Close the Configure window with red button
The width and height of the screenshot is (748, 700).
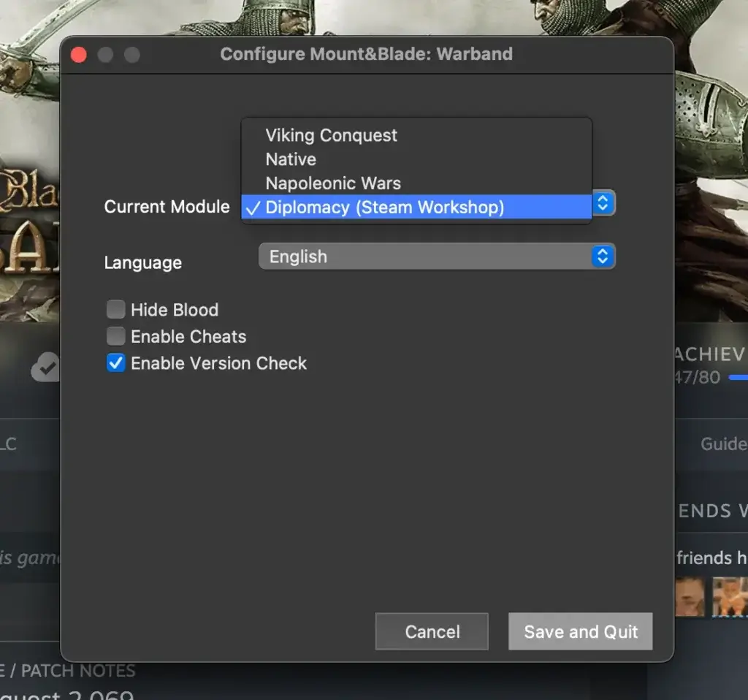pos(79,55)
